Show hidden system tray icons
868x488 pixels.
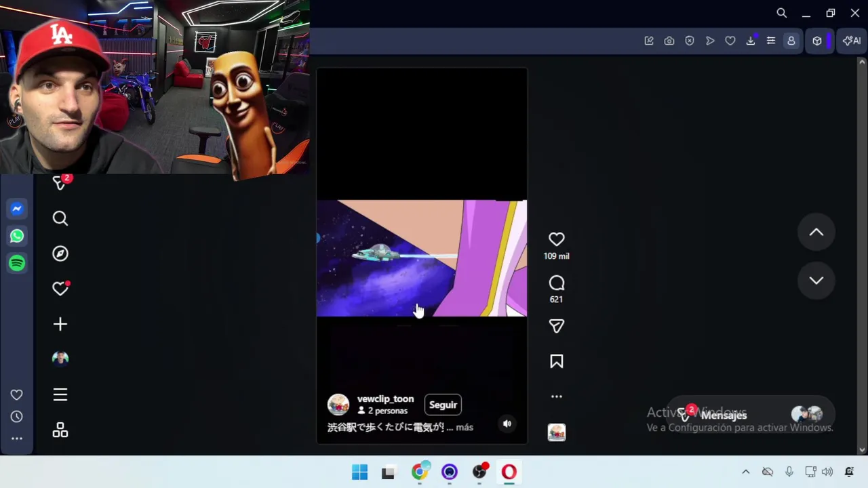point(746,472)
